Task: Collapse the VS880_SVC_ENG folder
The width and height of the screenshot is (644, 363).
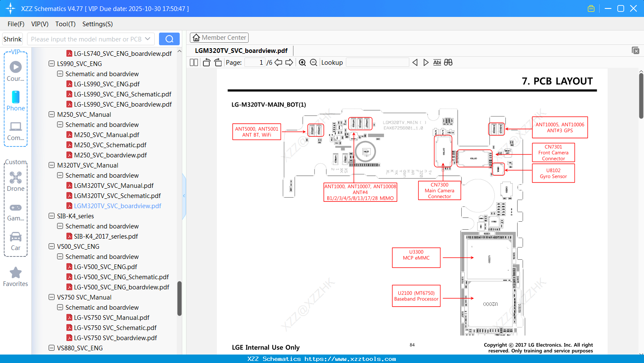Action: click(x=52, y=348)
